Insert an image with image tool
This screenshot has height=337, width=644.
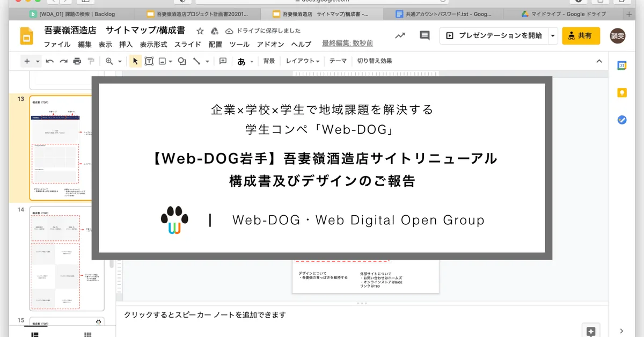(162, 61)
